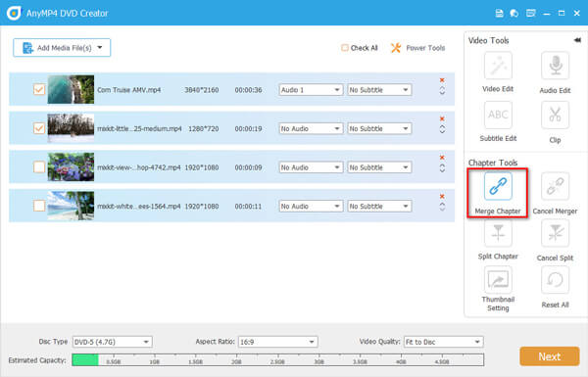The width and height of the screenshot is (588, 377).
Task: Reorder Com Truise AMV.mp4 with up-down arrows
Action: [442, 91]
